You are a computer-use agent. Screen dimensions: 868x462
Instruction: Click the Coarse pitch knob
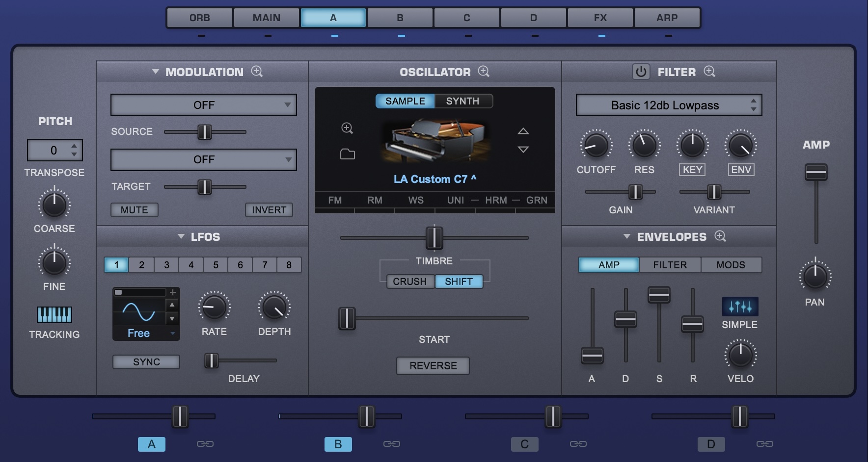click(x=54, y=205)
